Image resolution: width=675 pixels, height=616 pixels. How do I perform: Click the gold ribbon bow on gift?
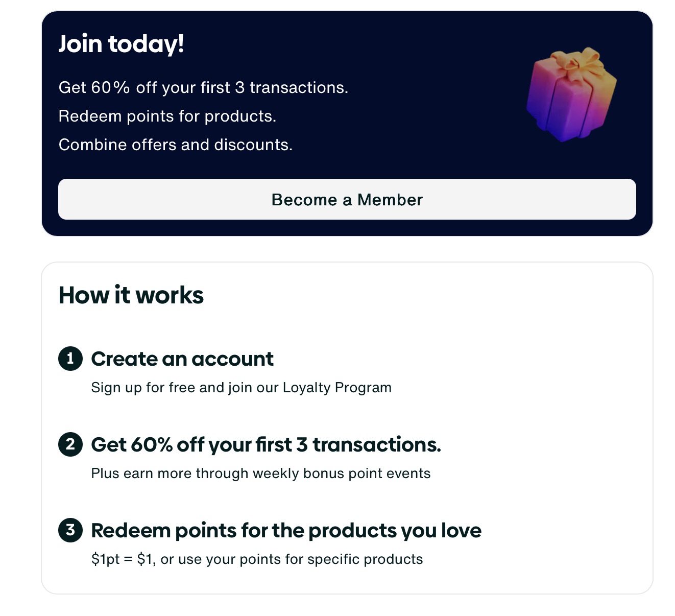pos(579,61)
